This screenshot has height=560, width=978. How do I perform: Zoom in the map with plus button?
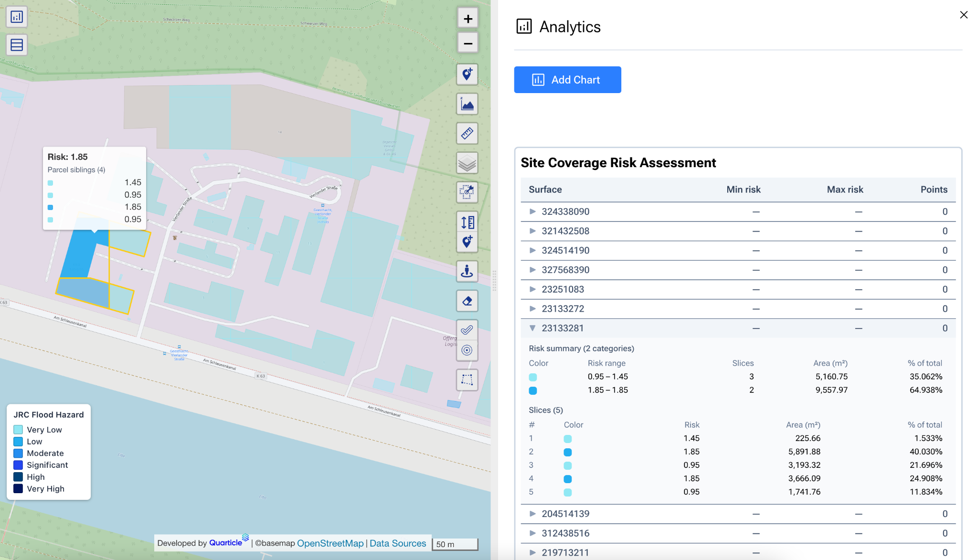pyautogui.click(x=468, y=19)
